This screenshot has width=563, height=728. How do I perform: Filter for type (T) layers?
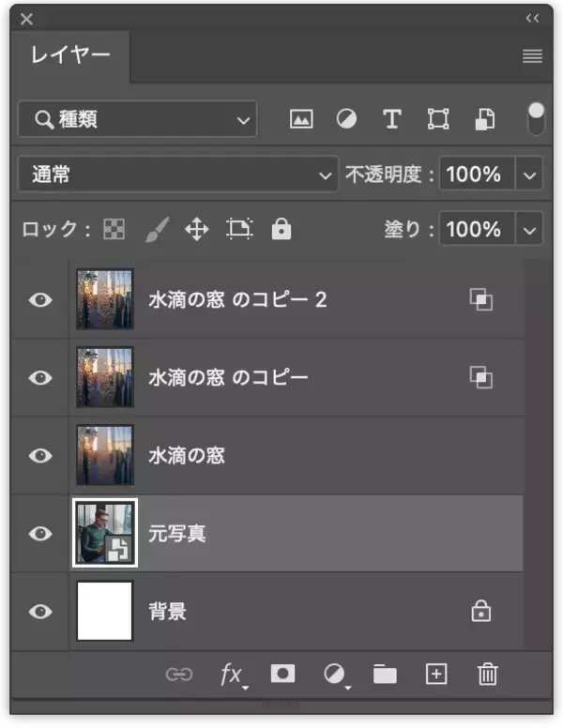point(392,119)
